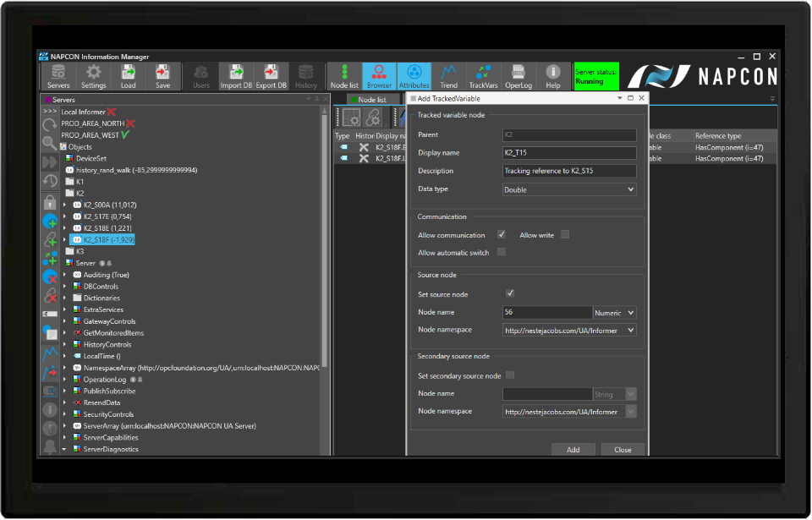Click the Export DB icon
This screenshot has height=520, width=812.
(271, 76)
